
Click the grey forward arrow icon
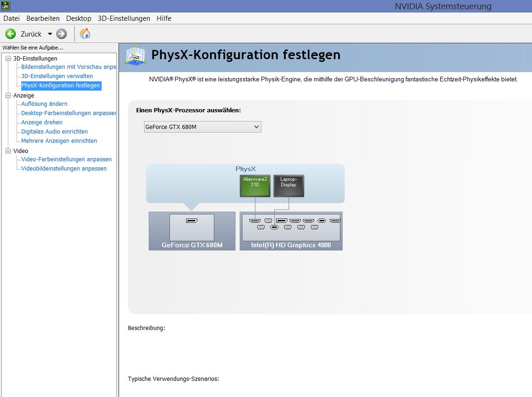61,34
